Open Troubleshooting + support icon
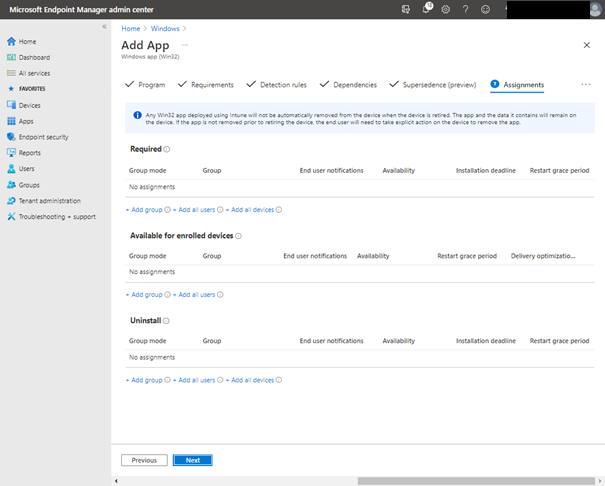Image resolution: width=605 pixels, height=486 pixels. coord(11,216)
